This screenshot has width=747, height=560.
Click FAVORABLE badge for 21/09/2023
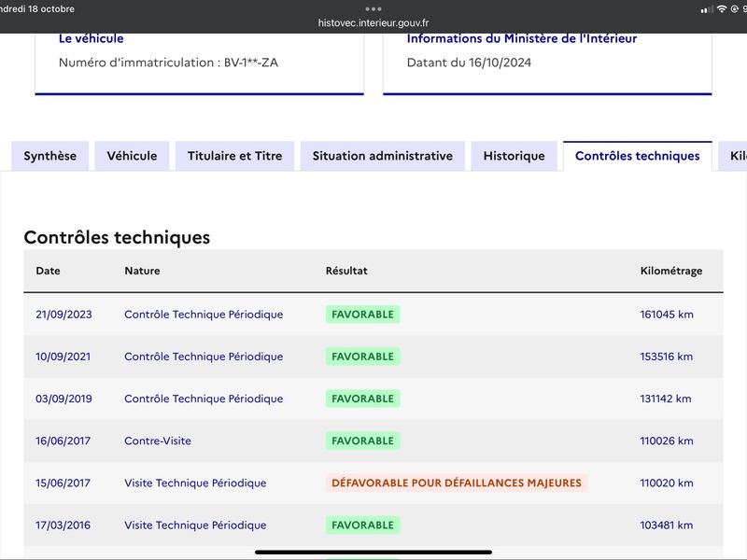(362, 315)
